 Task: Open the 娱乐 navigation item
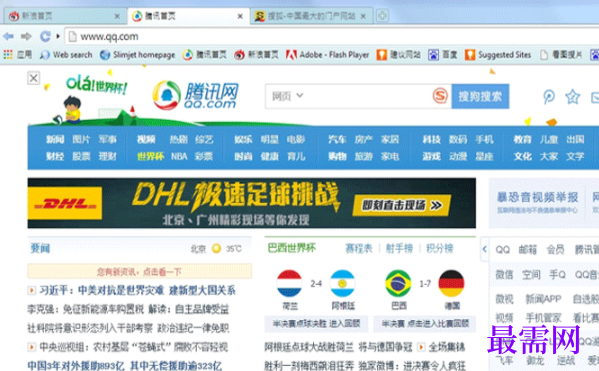click(x=243, y=139)
